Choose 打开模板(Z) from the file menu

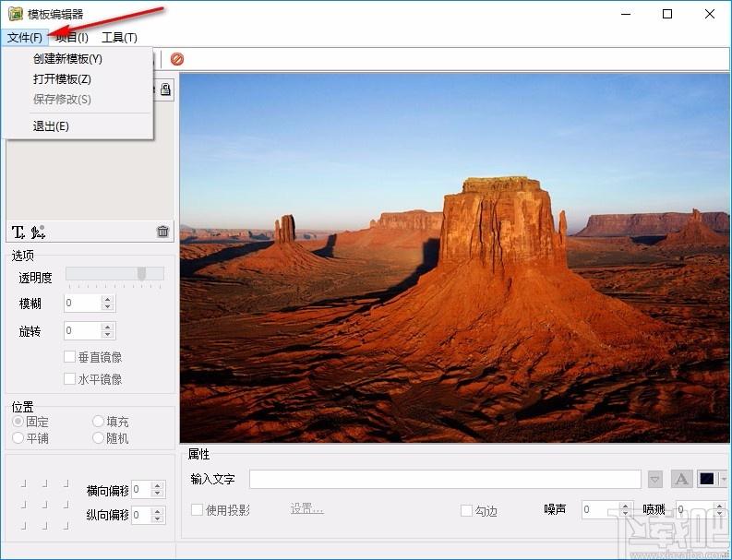[62, 78]
